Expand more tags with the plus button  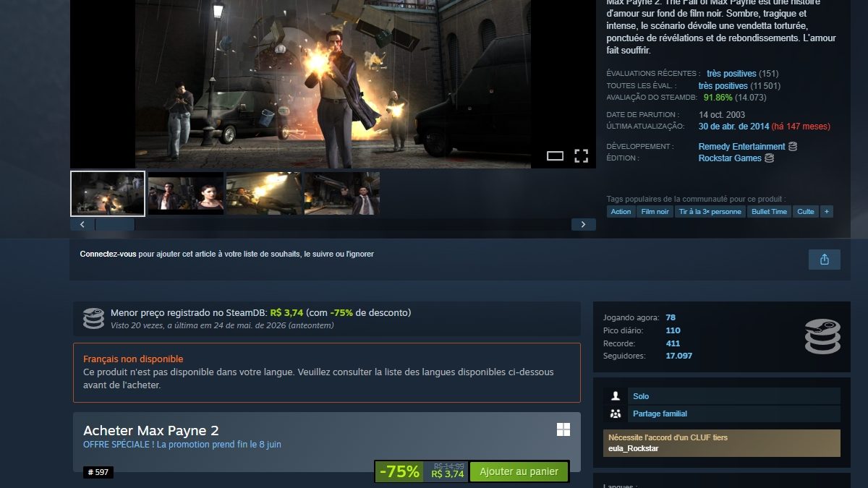827,212
